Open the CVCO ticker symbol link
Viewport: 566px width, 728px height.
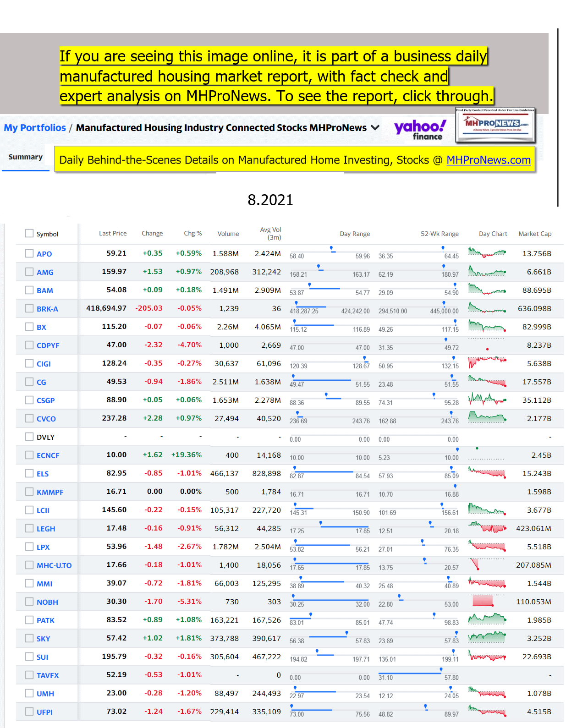pos(46,419)
